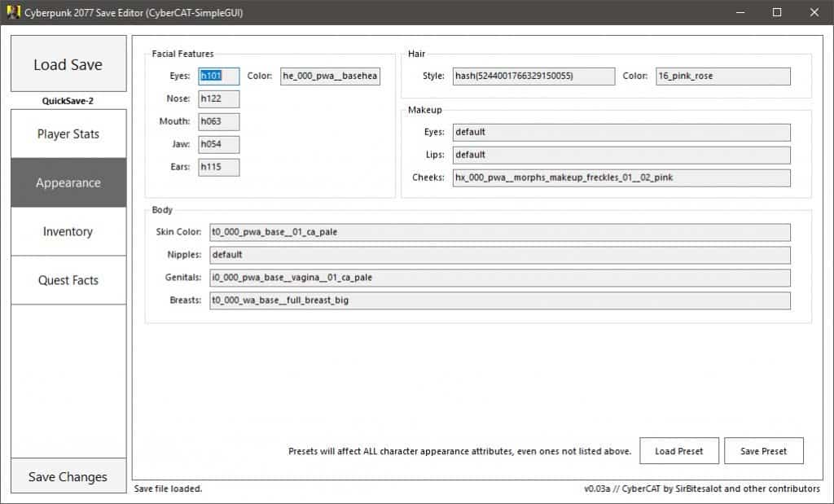834x504 pixels.
Task: Select the Cheeks freckles makeup field
Action: coord(621,177)
